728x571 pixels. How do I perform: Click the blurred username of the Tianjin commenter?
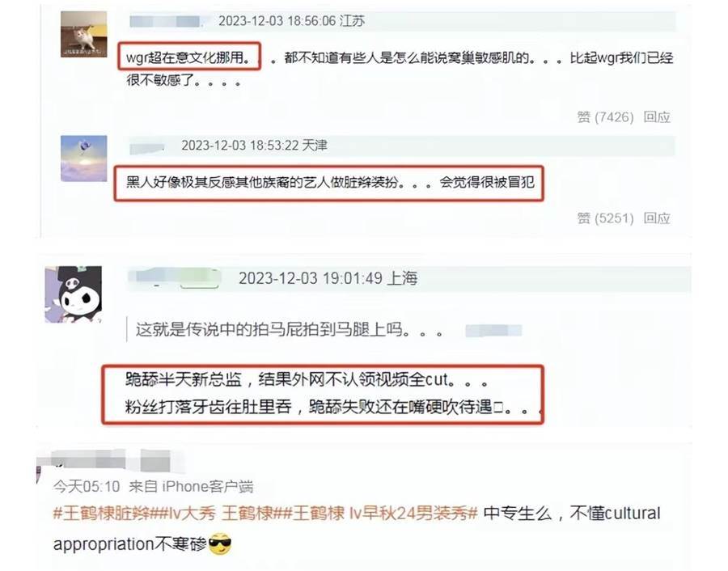pos(147,148)
